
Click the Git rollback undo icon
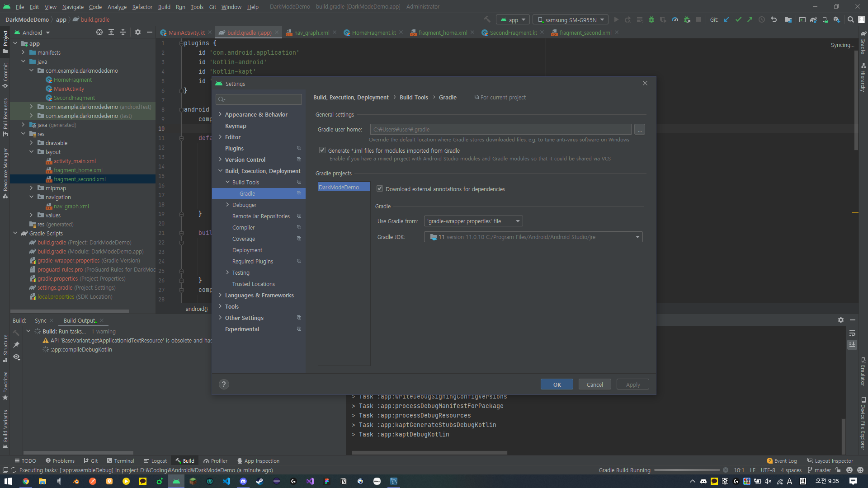pos(774,20)
